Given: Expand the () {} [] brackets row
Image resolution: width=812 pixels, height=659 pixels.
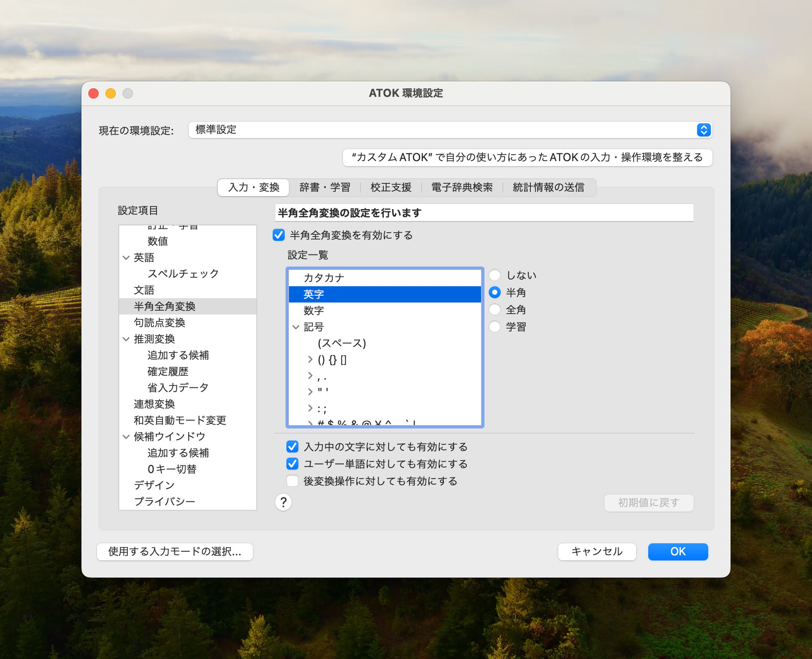Looking at the screenshot, I should click(310, 359).
